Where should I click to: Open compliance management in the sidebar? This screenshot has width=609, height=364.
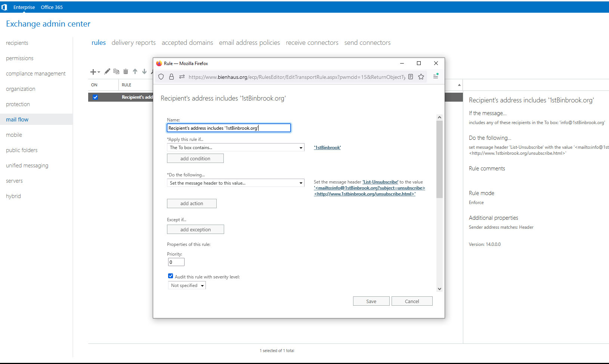pos(36,74)
